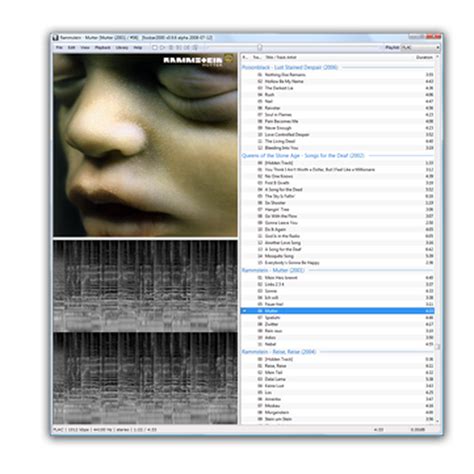
Task: Select track 'Dalai Lama'
Action: (337, 379)
